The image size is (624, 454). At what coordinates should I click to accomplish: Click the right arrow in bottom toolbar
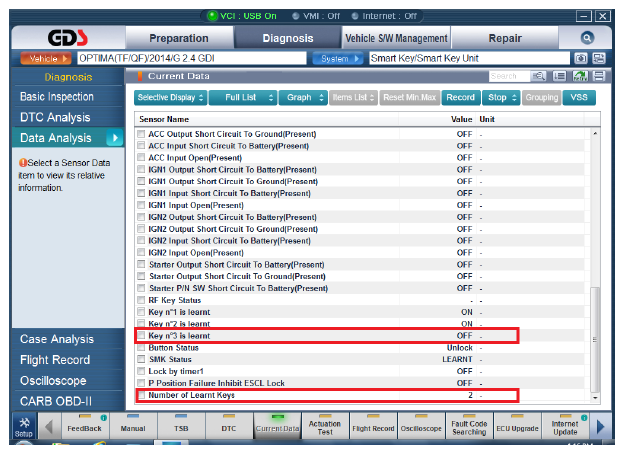tap(601, 427)
